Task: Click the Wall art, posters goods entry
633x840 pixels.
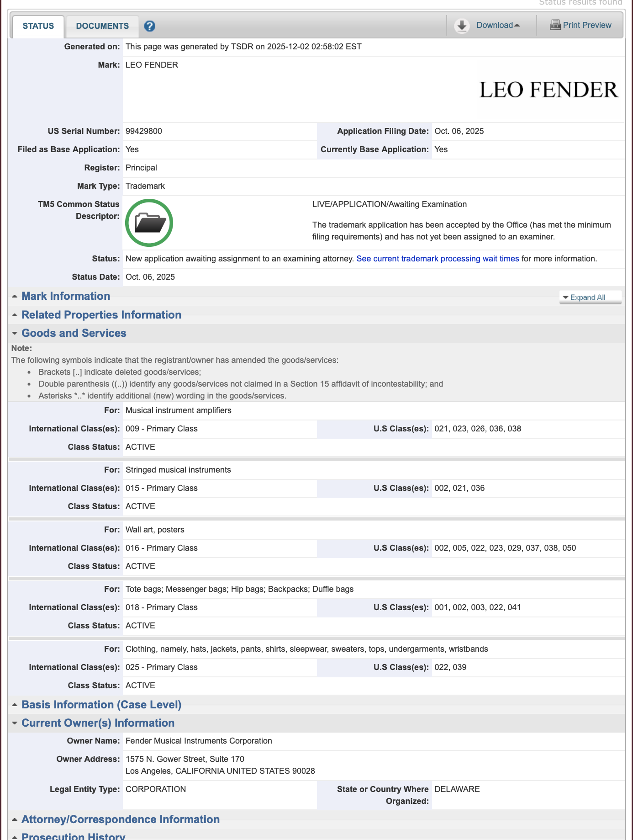Action: pos(155,530)
